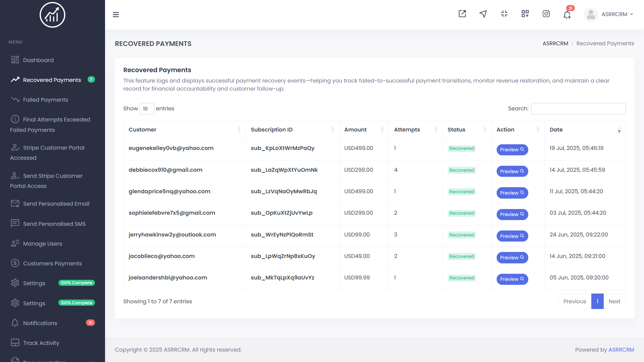Click the Dashboard icon in sidebar
Viewport: 644px width, 362px height.
(15, 60)
